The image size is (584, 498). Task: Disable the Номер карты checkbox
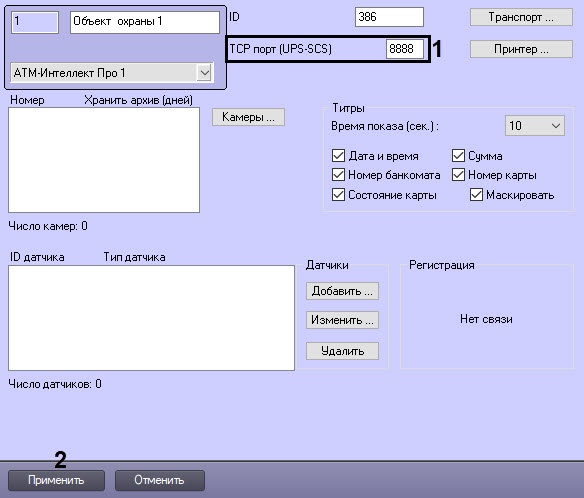[458, 175]
